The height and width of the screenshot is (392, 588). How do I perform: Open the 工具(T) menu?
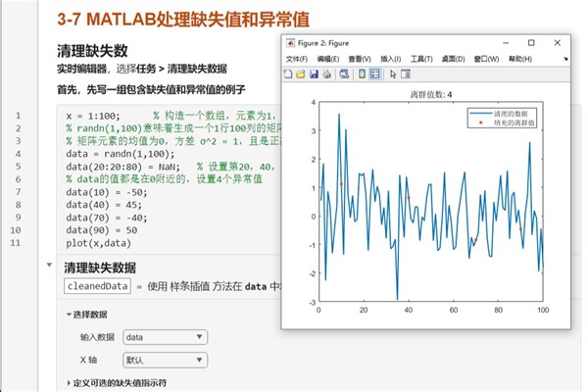pos(421,59)
